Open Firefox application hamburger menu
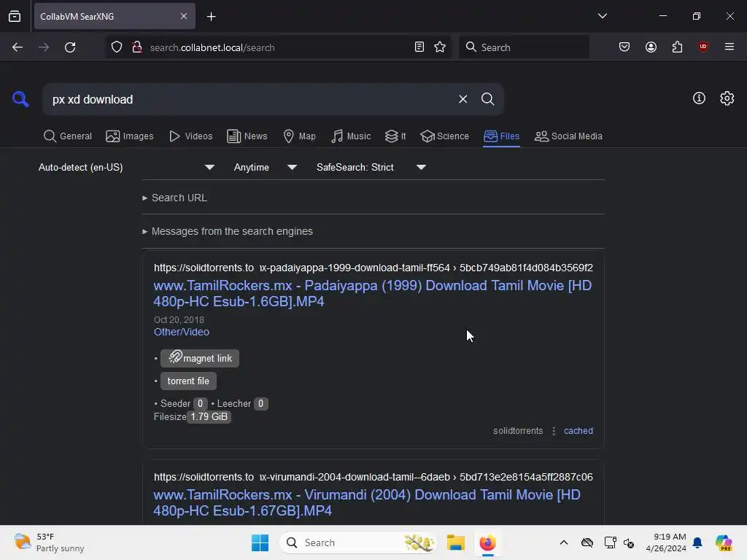747x560 pixels. click(x=729, y=47)
